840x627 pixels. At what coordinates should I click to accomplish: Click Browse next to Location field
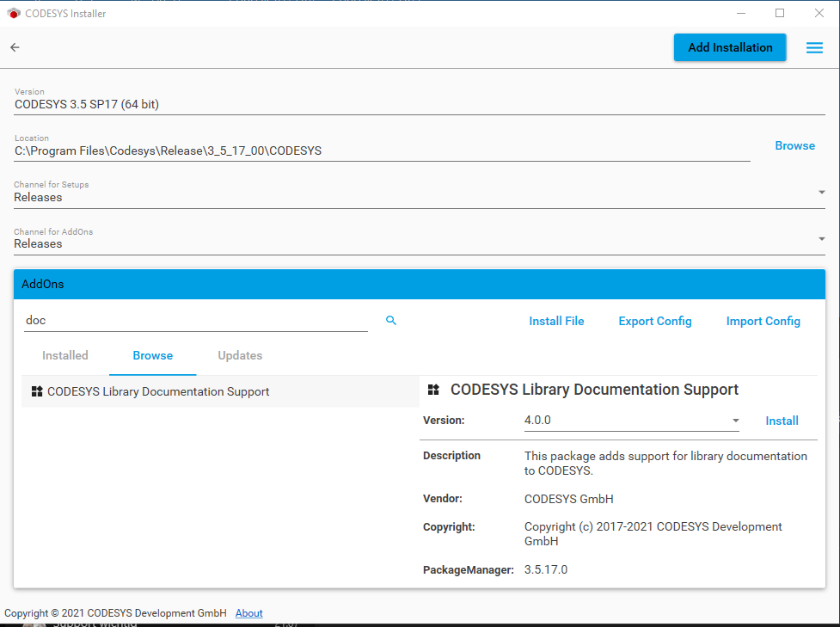click(x=794, y=145)
